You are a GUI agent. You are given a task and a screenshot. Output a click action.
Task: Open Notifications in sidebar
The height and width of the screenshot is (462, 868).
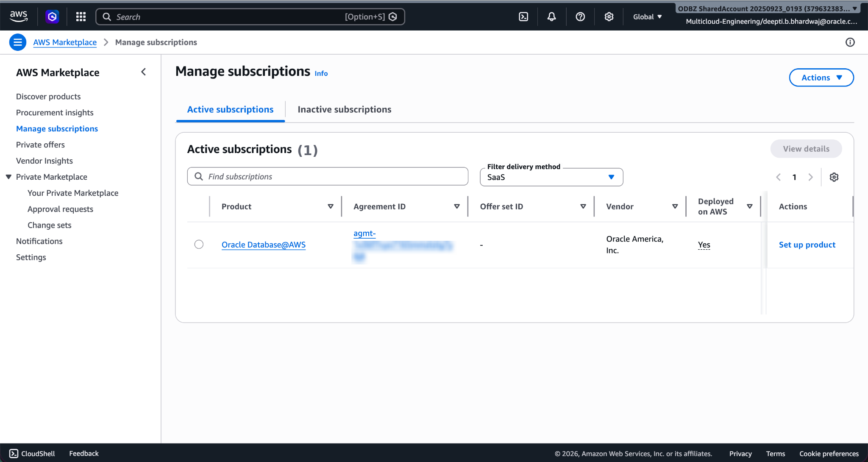click(x=39, y=241)
